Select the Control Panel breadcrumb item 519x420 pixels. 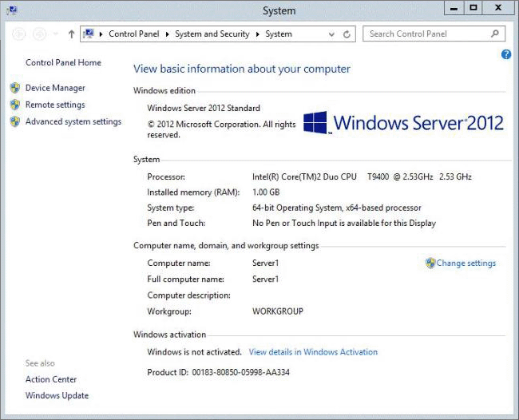click(x=134, y=34)
